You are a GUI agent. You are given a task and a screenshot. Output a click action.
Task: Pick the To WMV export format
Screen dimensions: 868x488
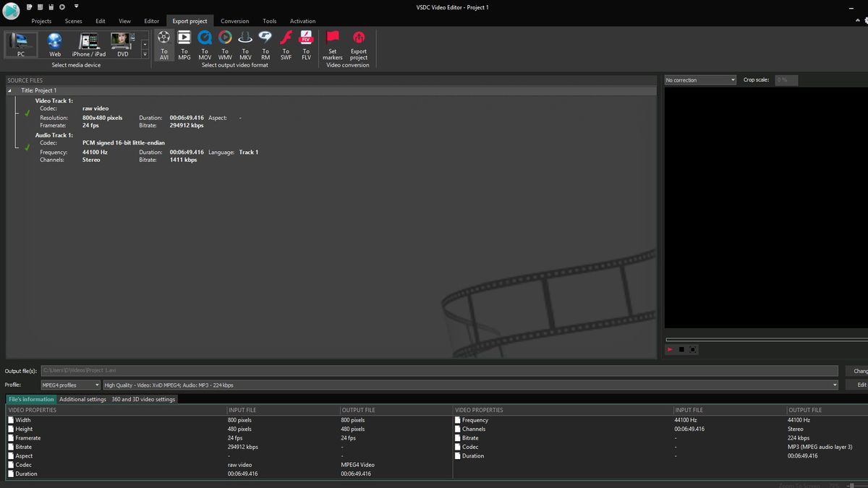click(x=224, y=43)
